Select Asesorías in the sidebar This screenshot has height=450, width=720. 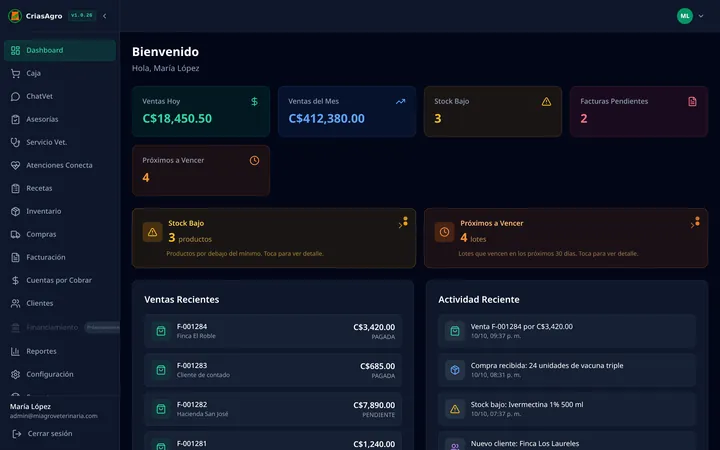(x=60, y=119)
